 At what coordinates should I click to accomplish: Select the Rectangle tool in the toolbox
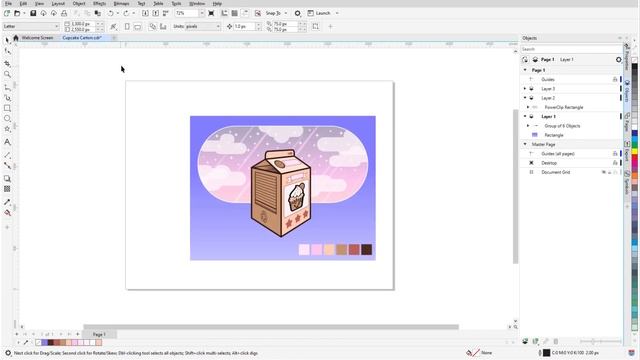[x=7, y=108]
